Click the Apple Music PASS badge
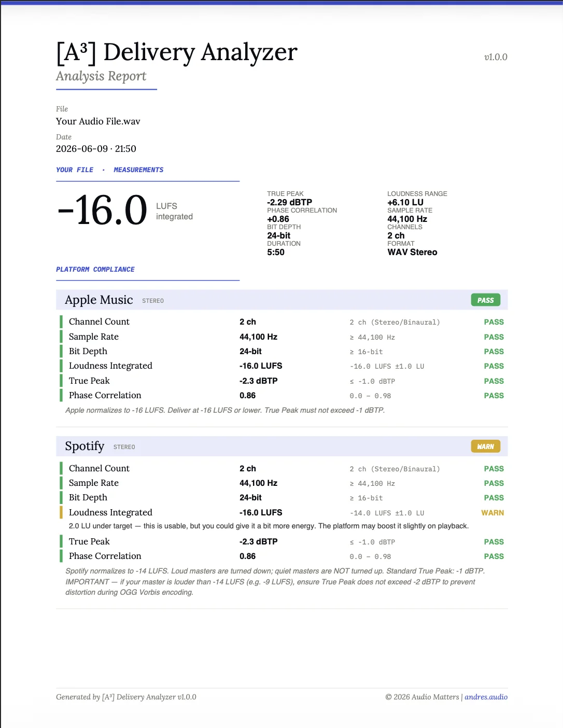The image size is (563, 728). click(485, 300)
